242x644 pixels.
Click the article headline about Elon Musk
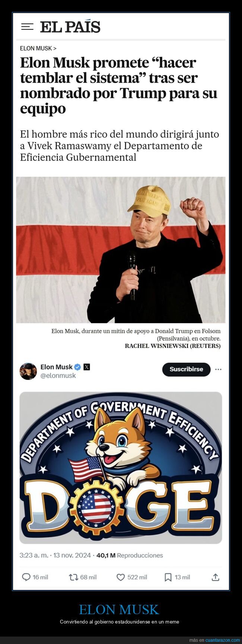click(x=118, y=85)
